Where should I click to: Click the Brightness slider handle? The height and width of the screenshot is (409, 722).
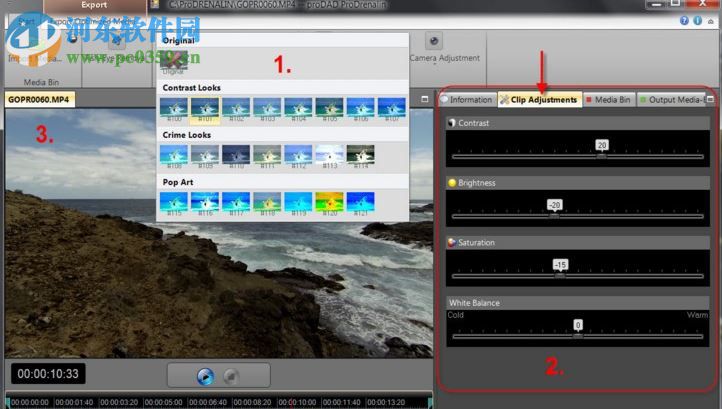554,215
